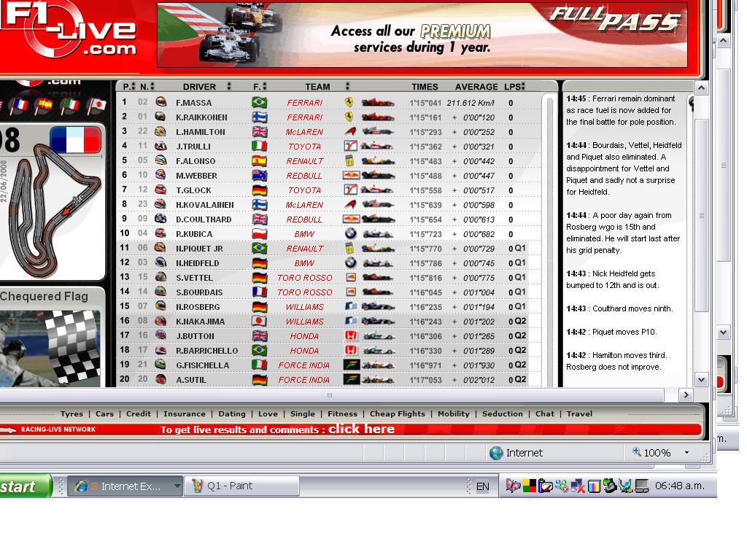
Task: Open the Chat link in bottom bar
Action: [x=545, y=414]
